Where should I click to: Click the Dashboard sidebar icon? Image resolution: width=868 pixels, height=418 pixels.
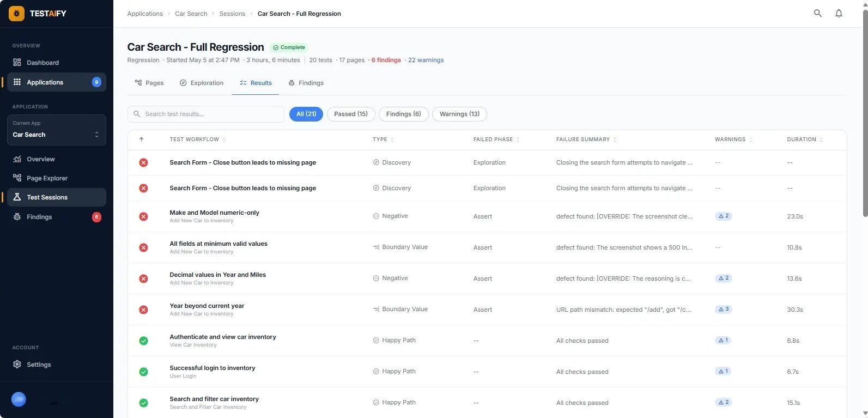17,63
